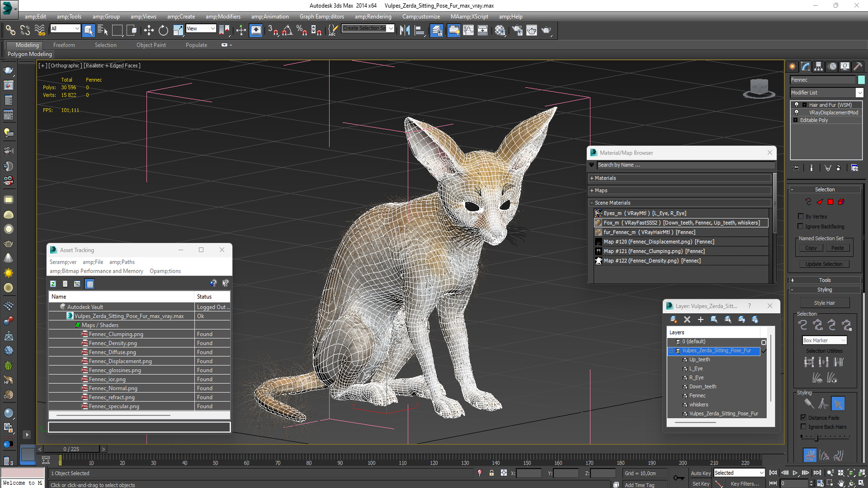This screenshot has height=488, width=868.
Task: Click the Key Filters button
Action: [745, 484]
